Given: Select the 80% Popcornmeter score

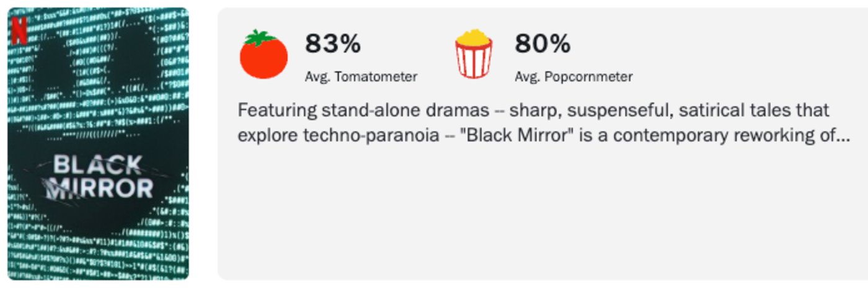Looking at the screenshot, I should coord(542,44).
